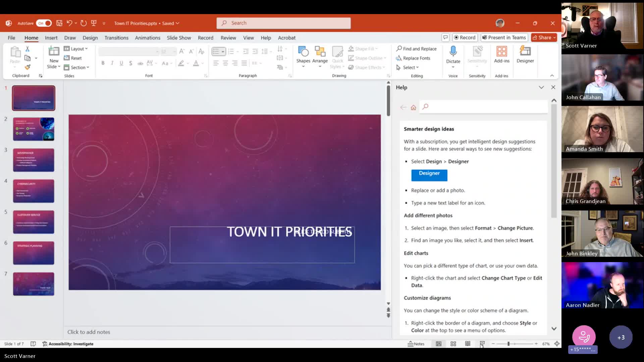This screenshot has height=362, width=644.
Task: Collapse the ribbon using the chevron
Action: coord(552,76)
